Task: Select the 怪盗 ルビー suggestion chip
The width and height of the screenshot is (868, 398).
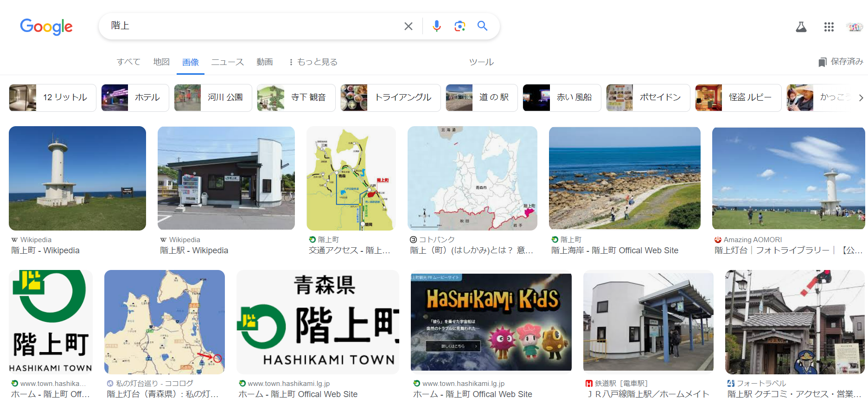Action: (x=738, y=97)
